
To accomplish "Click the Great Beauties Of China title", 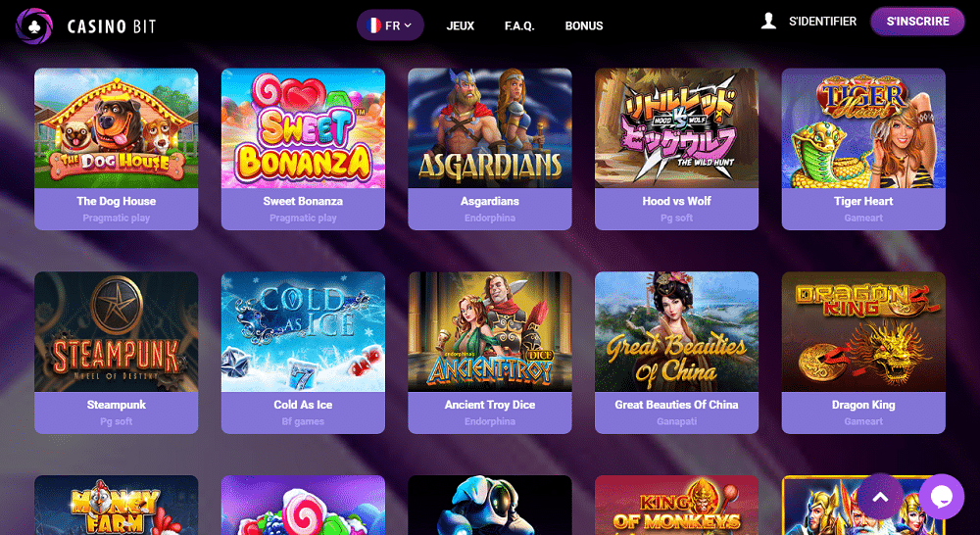I will 677,405.
